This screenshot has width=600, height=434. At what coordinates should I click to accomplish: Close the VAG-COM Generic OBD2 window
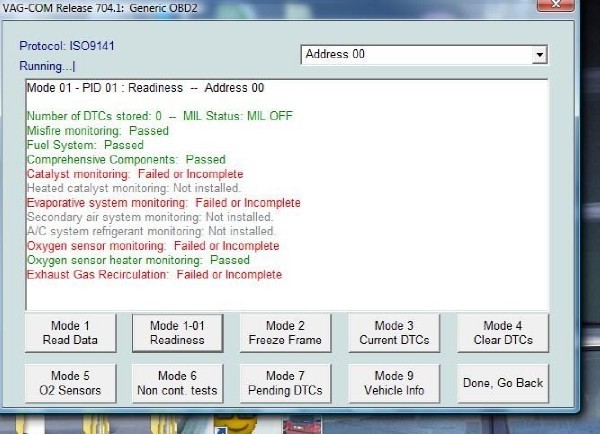tap(556, 5)
